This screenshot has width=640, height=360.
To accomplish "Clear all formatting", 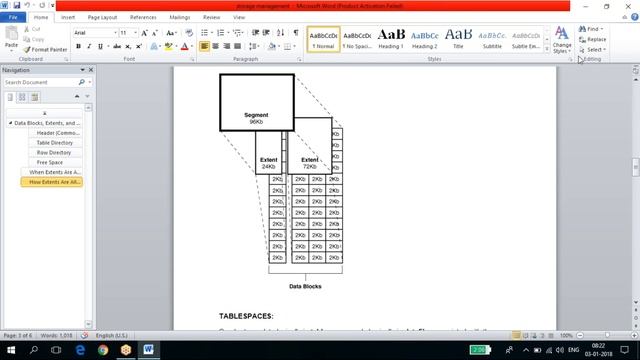I will coord(189,33).
